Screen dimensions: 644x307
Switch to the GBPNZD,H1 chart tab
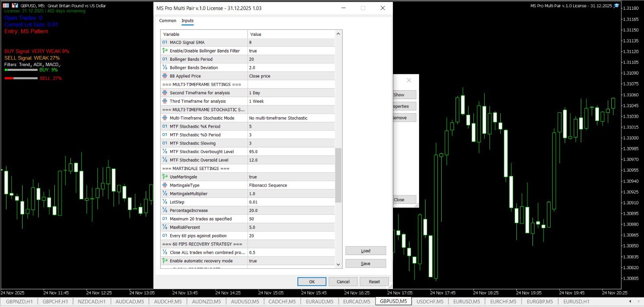[x=19, y=301]
